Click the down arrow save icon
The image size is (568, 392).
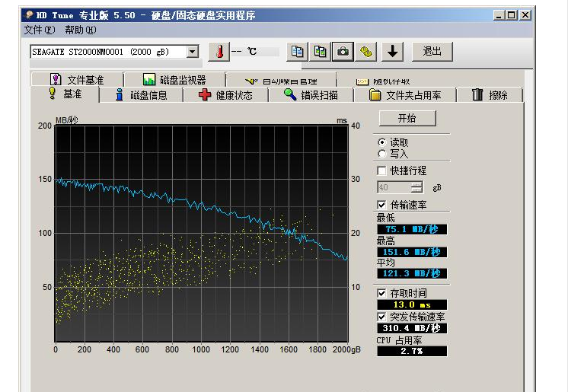click(x=392, y=52)
